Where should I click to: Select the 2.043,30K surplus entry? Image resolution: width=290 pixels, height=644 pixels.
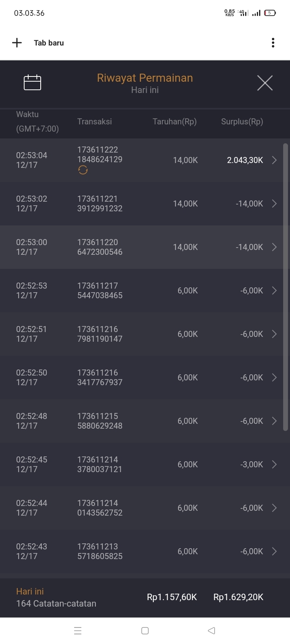(245, 160)
